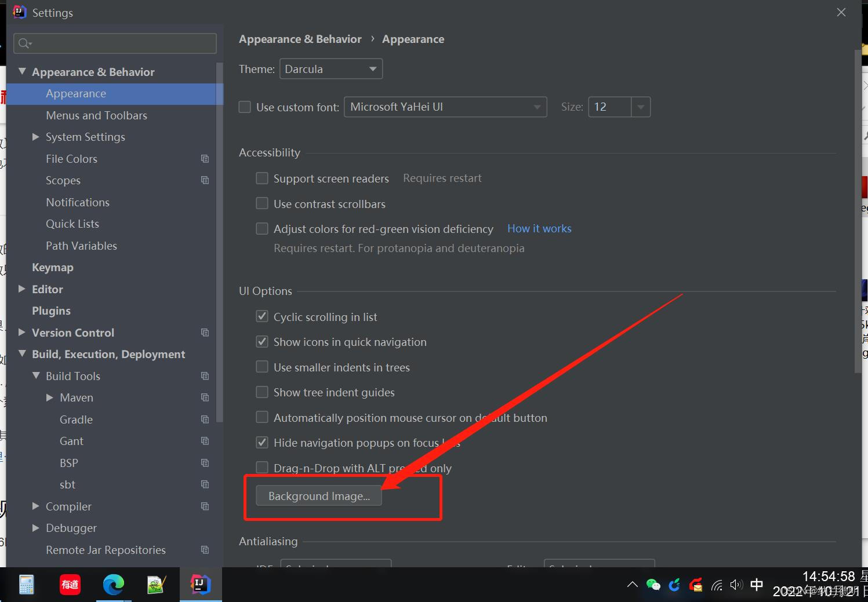The width and height of the screenshot is (868, 602).
Task: Click the IntelliJ IDEA taskbar icon
Action: [201, 585]
